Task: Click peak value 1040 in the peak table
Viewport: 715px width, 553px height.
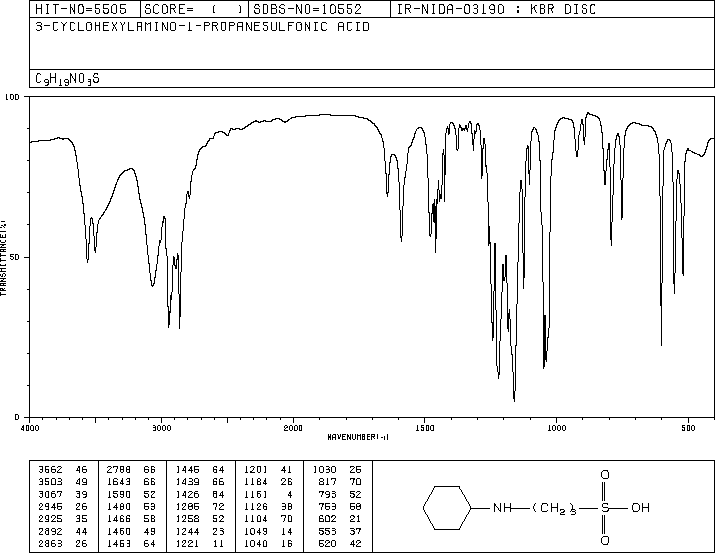Action: point(256,543)
